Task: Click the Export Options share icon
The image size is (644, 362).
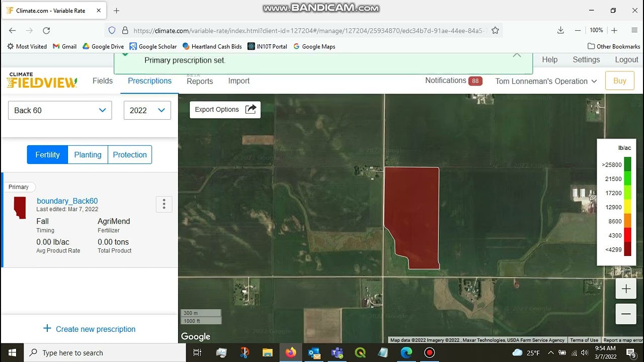Action: [251, 110]
